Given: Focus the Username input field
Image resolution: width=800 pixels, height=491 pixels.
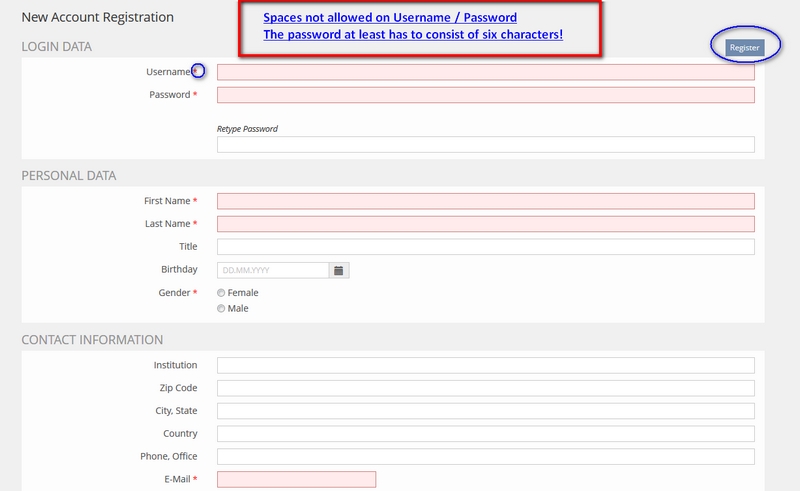Looking at the screenshot, I should pyautogui.click(x=486, y=72).
